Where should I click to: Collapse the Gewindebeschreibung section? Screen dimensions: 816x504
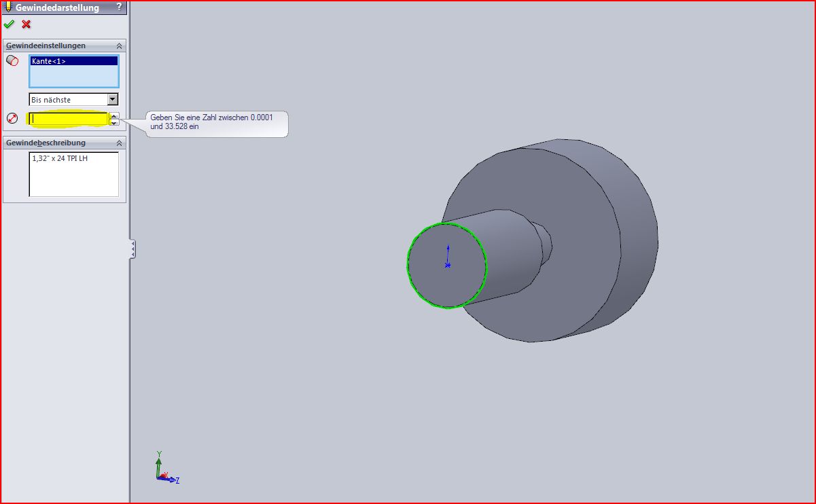tap(119, 143)
